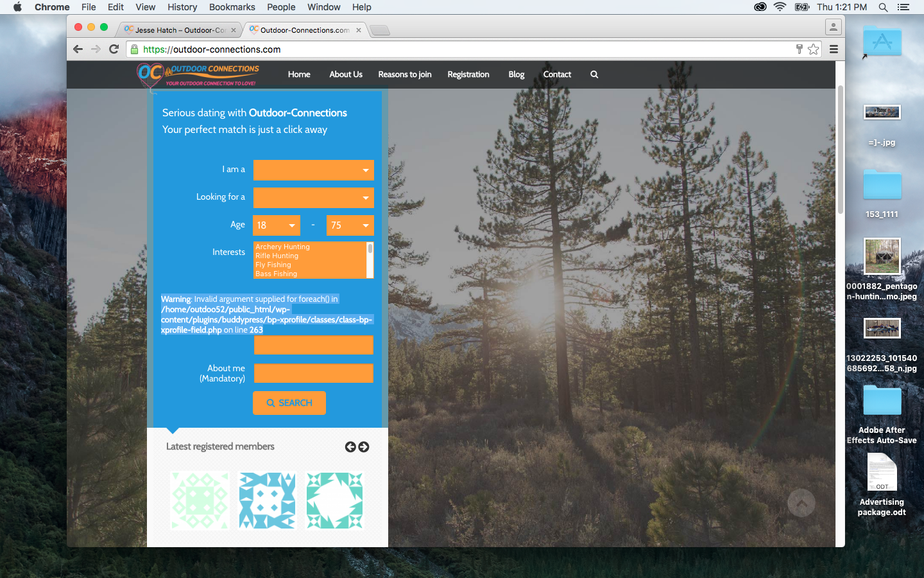The width and height of the screenshot is (924, 578).
Task: Open the 'I am a' dropdown
Action: click(x=314, y=170)
